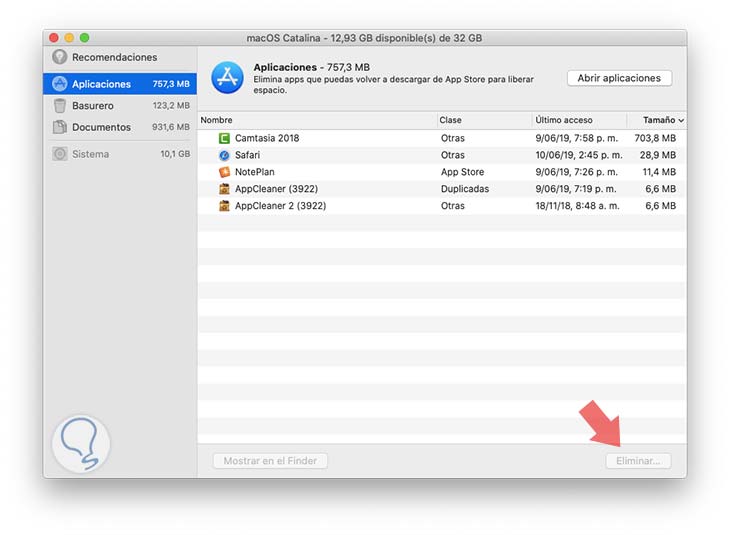Click the Abrir aplicaciones button
Viewport: 730px width, 535px height.
point(619,78)
